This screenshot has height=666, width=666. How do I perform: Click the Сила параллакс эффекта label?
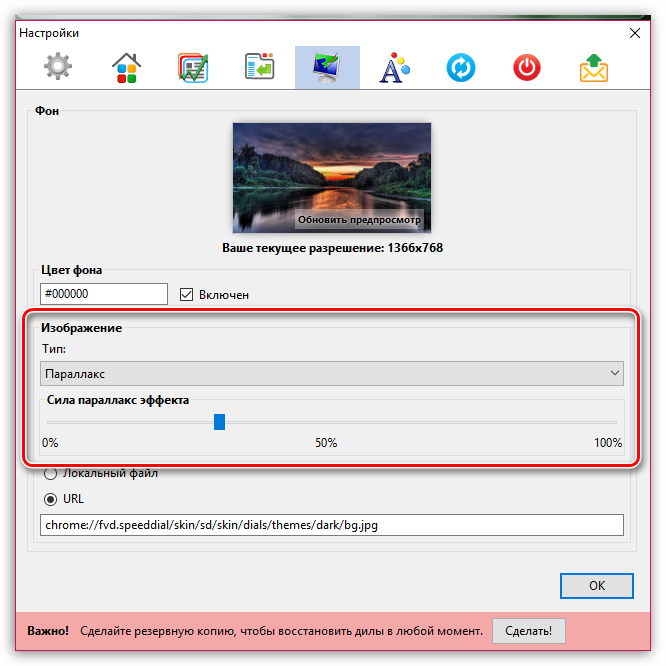coord(118,400)
